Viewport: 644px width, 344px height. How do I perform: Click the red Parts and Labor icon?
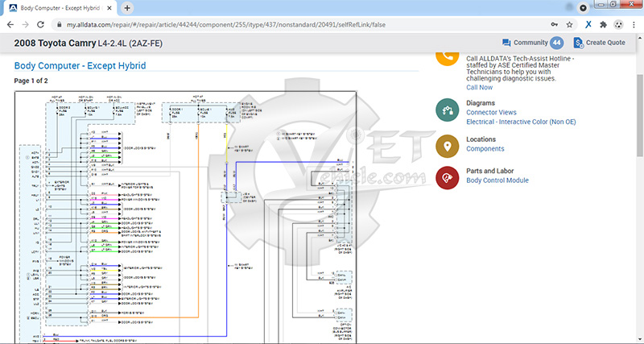point(447,178)
